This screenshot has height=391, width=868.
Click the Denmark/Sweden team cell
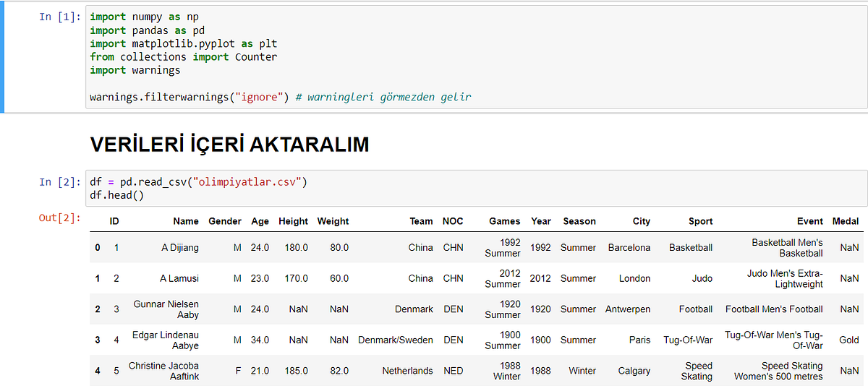pyautogui.click(x=396, y=340)
